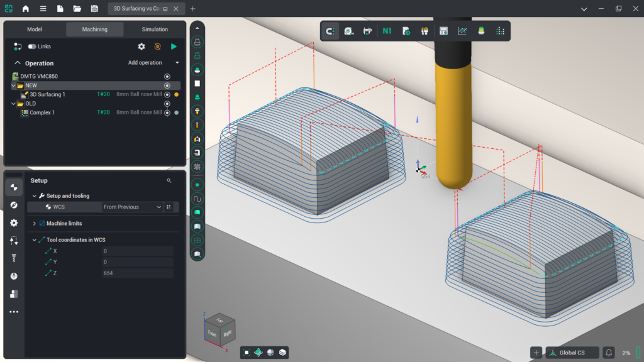Open the hamburger main menu
The image size is (644, 362).
click(x=43, y=9)
